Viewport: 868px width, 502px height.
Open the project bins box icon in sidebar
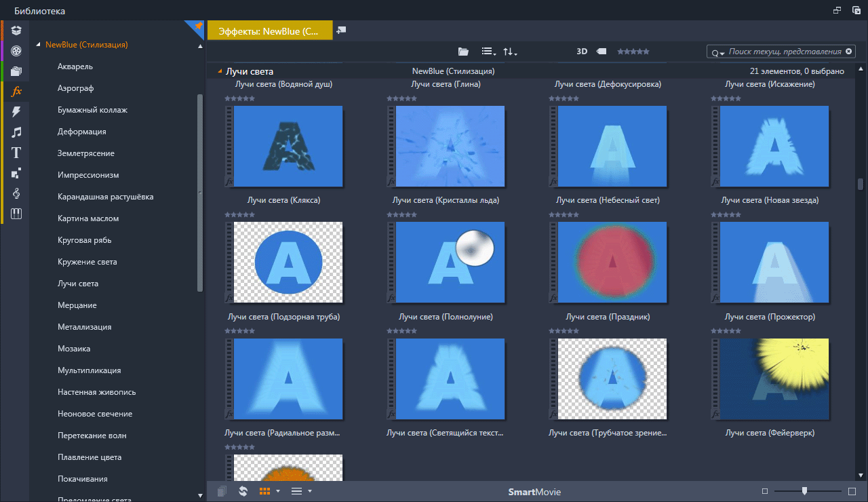point(16,30)
